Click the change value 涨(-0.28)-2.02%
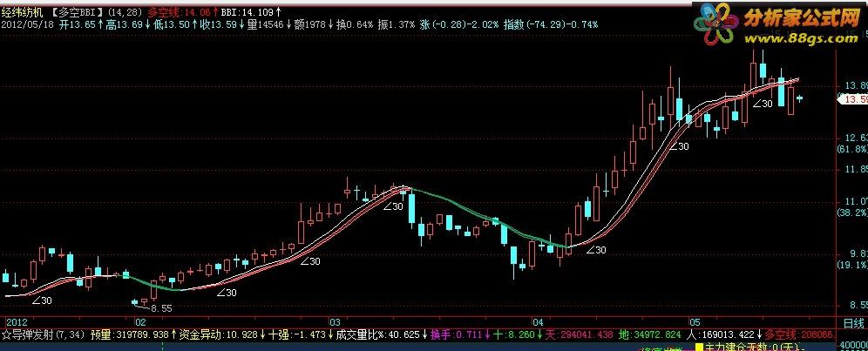The width and height of the screenshot is (868, 351). [459, 24]
